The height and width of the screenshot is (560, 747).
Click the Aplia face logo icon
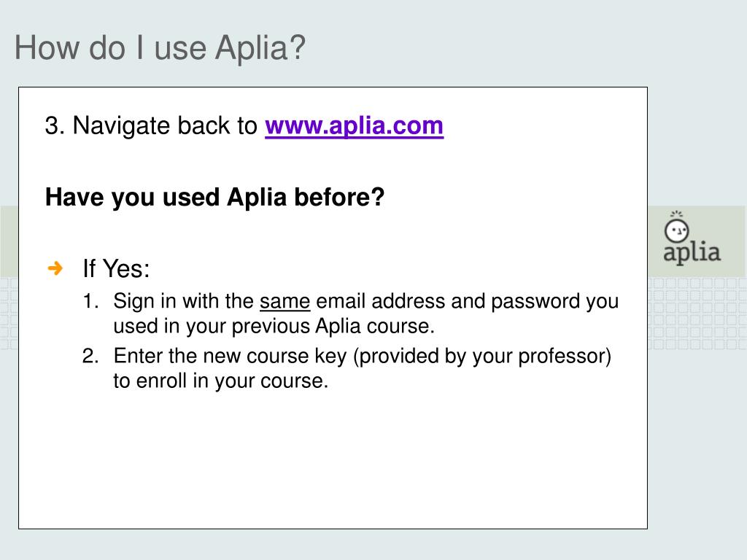[676, 227]
